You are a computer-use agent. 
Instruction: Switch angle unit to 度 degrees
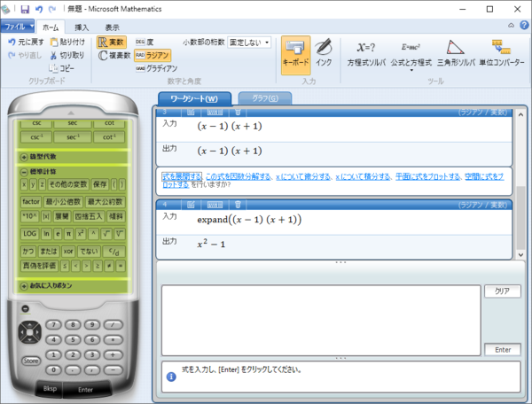coord(145,42)
